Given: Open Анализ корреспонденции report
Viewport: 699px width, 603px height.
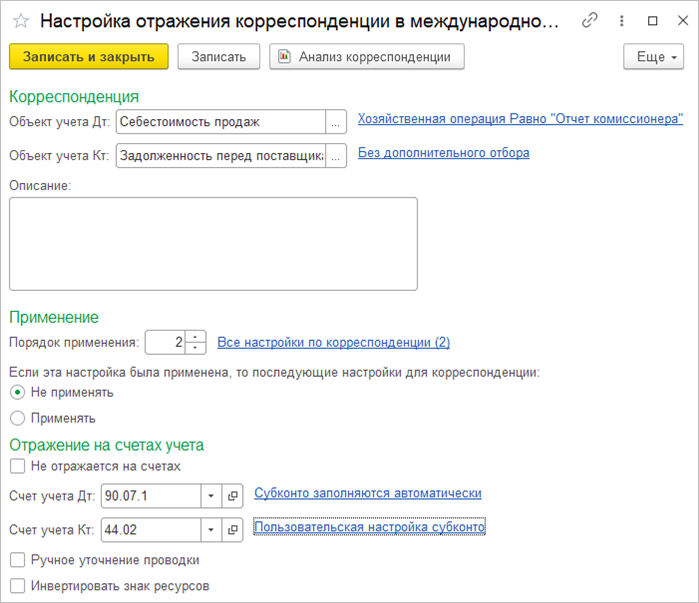Looking at the screenshot, I should (367, 57).
